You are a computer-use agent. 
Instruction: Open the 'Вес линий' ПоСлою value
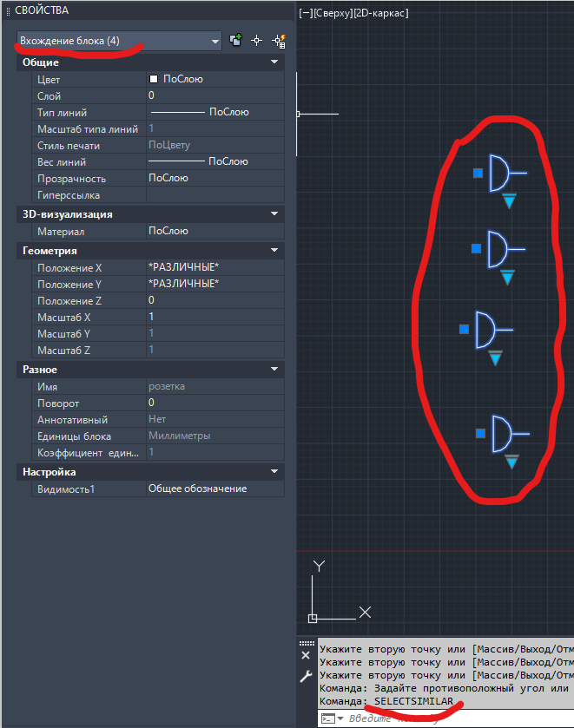click(215, 161)
